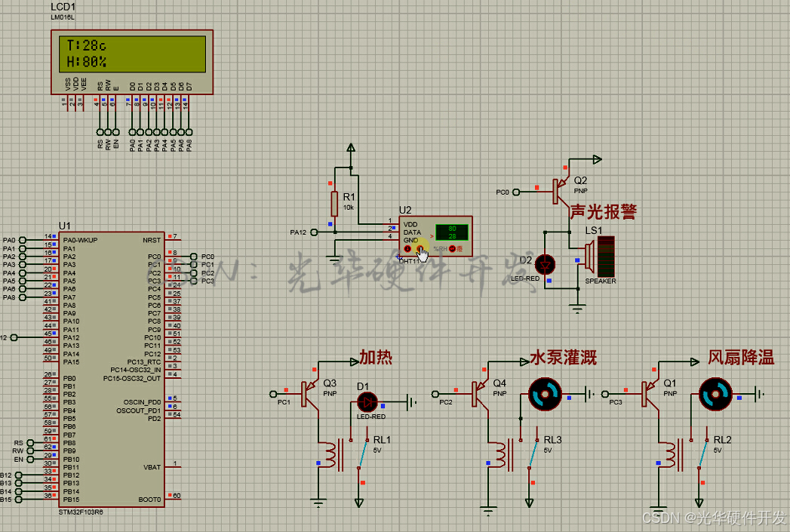790x532 pixels.
Task: Click the ground symbol left of DHT11
Action: 334,261
